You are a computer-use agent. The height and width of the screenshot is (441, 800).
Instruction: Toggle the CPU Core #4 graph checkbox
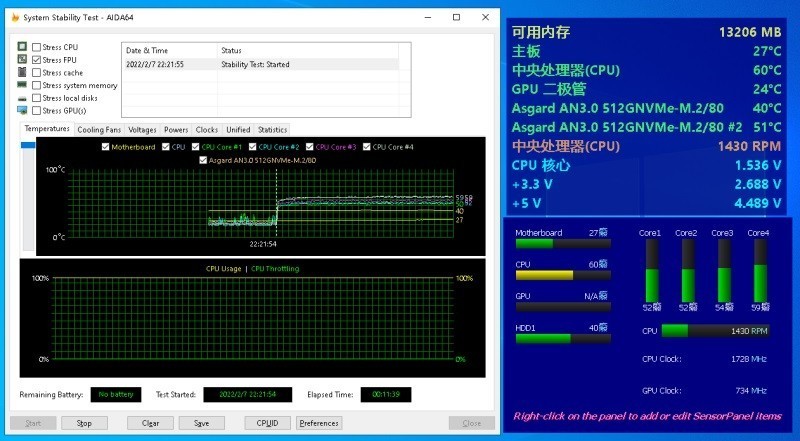(x=366, y=147)
